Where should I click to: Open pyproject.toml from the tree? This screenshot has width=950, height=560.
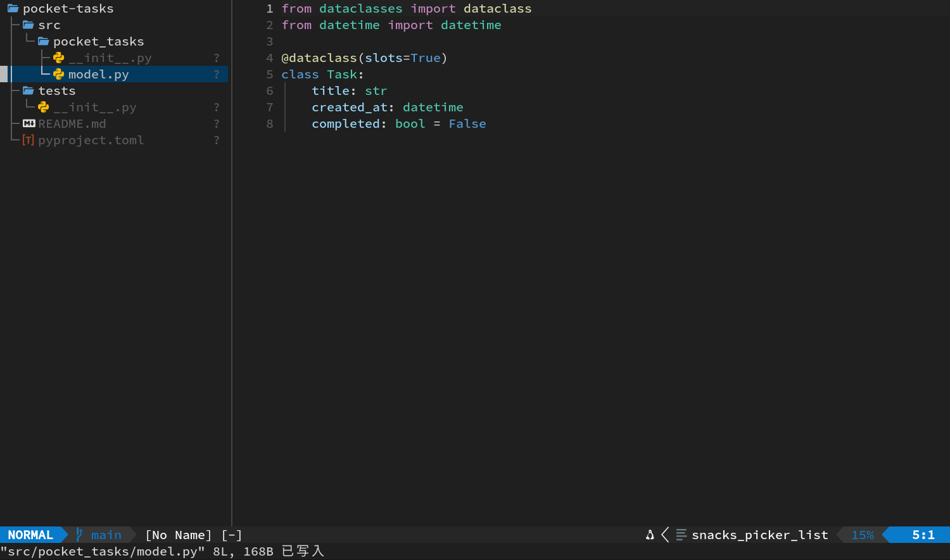click(x=91, y=140)
